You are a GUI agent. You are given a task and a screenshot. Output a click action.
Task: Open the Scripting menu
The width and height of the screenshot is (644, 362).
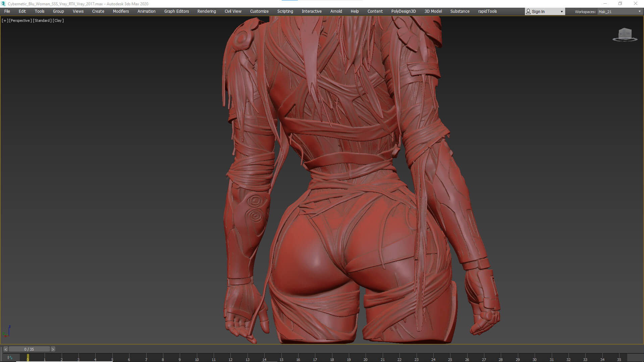point(285,11)
